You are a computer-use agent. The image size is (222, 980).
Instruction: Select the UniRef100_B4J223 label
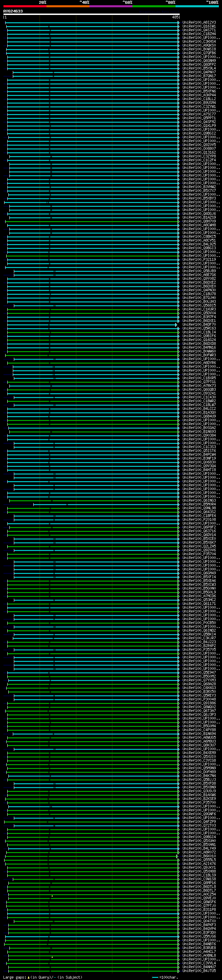[x=199, y=642]
